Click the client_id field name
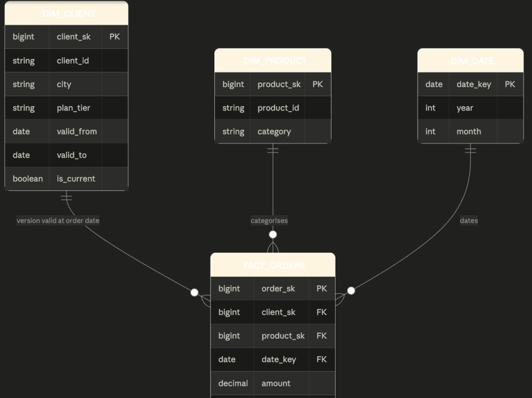Screen dimensions: 532x398 72,61
